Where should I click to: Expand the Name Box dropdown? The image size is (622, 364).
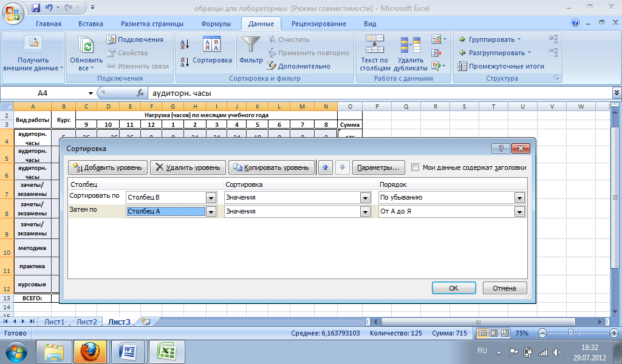coord(91,93)
